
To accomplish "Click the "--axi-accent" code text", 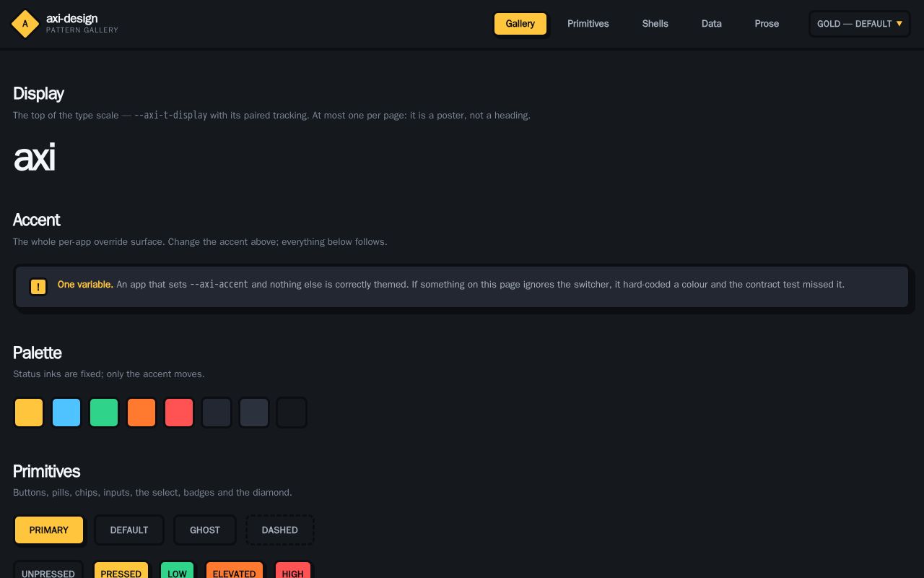I will pos(219,285).
